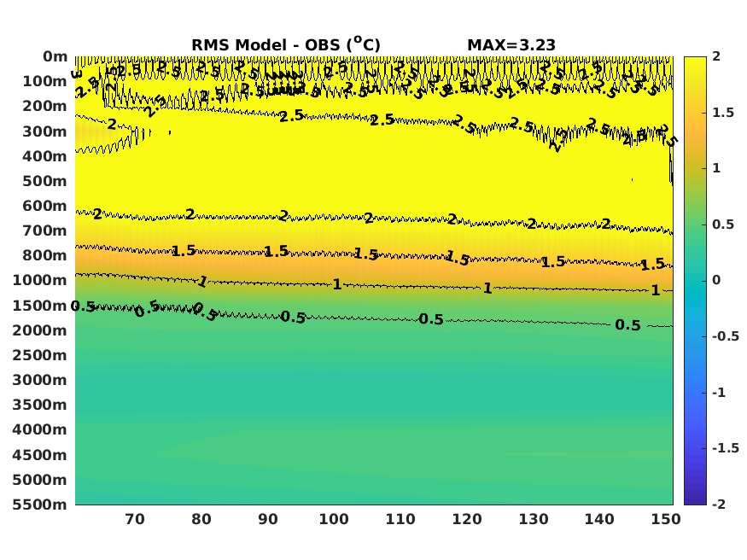Click the '130' x-axis tick label
Image resolution: width=747 pixels, height=560 pixels.
534,519
